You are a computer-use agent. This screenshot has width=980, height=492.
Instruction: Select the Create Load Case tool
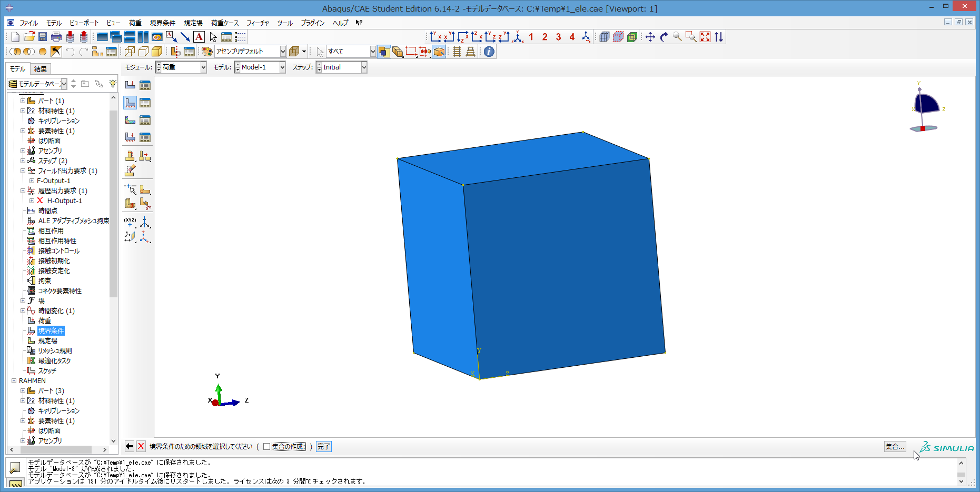[130, 137]
